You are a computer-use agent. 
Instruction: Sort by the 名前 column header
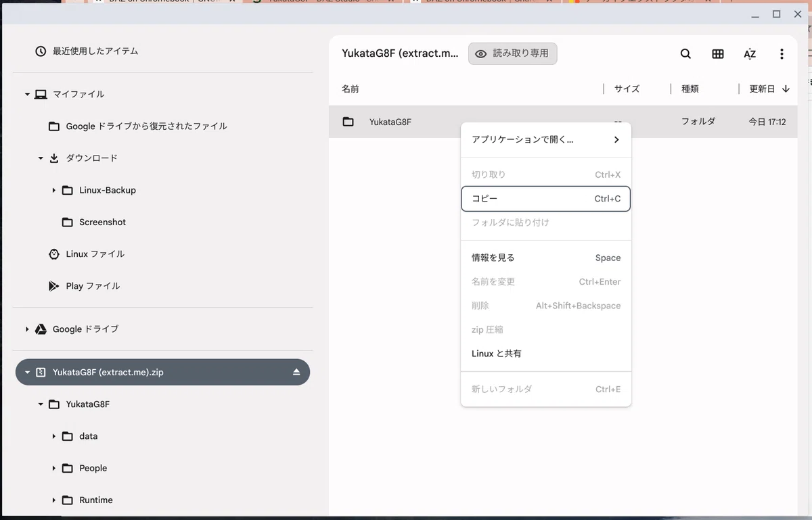351,89
